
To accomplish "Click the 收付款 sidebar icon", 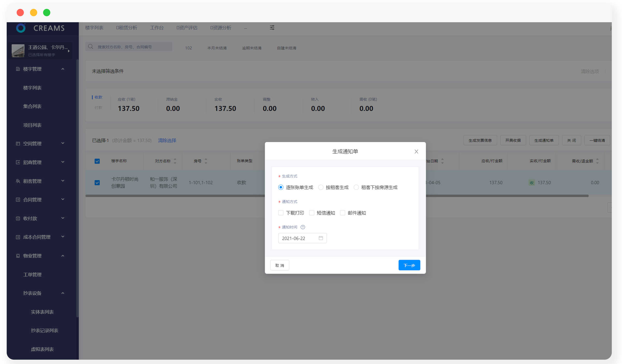I will click(x=18, y=218).
